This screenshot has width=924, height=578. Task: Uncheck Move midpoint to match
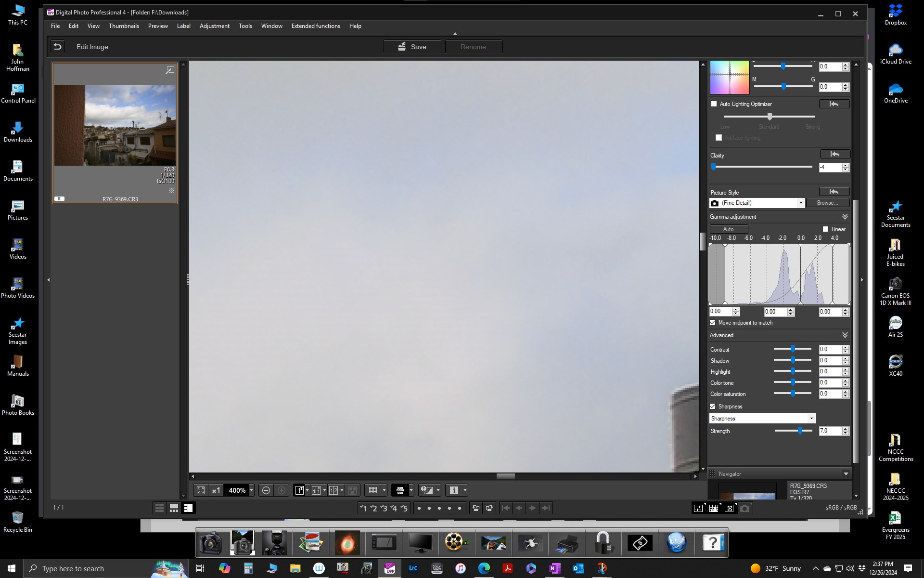(x=713, y=323)
